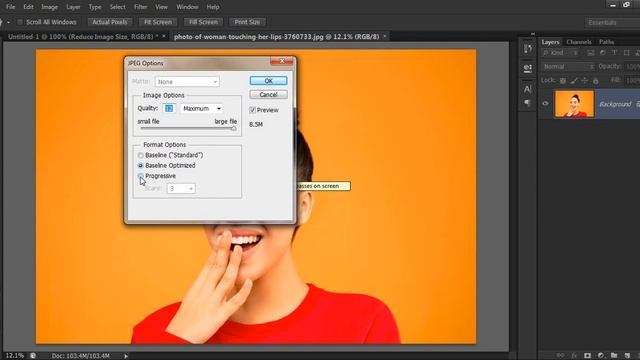Filter layers by shape layers icon

click(627, 53)
